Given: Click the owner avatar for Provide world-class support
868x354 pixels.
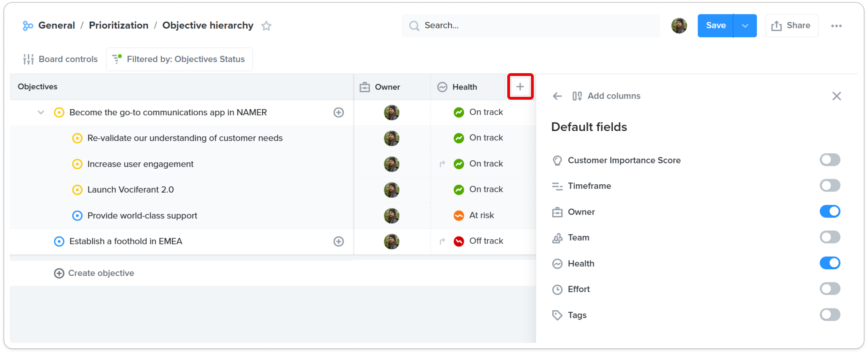Looking at the screenshot, I should pos(391,216).
